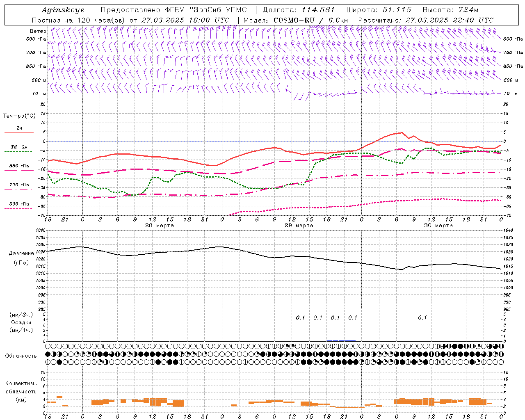Click the station name "Aginskoye" in the header
Viewport: 525px width, 420px height.
pyautogui.click(x=63, y=10)
